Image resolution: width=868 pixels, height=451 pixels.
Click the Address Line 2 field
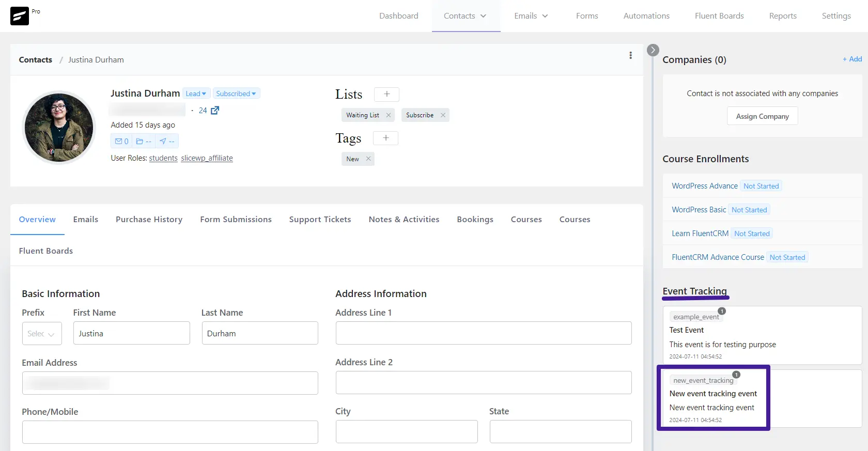484,383
